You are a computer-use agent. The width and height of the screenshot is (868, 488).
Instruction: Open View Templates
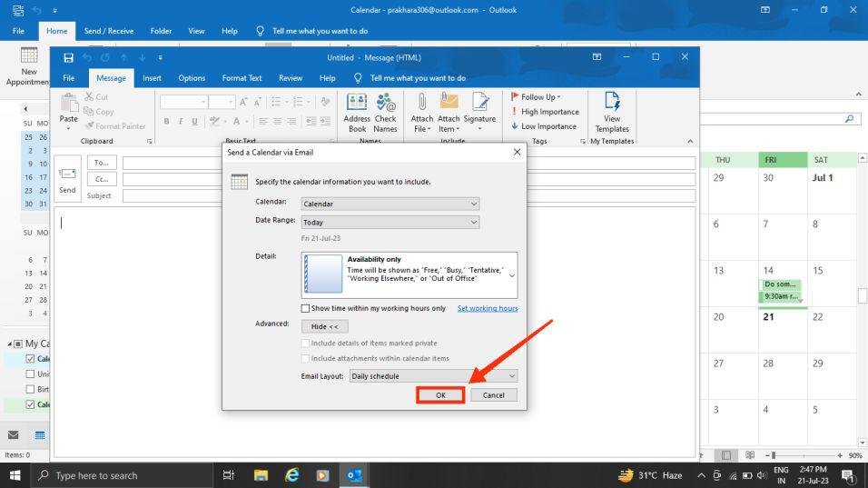point(612,113)
